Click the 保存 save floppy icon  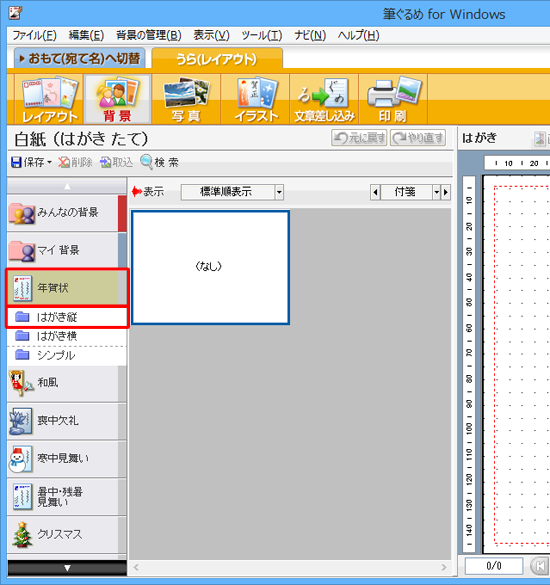pos(16,162)
